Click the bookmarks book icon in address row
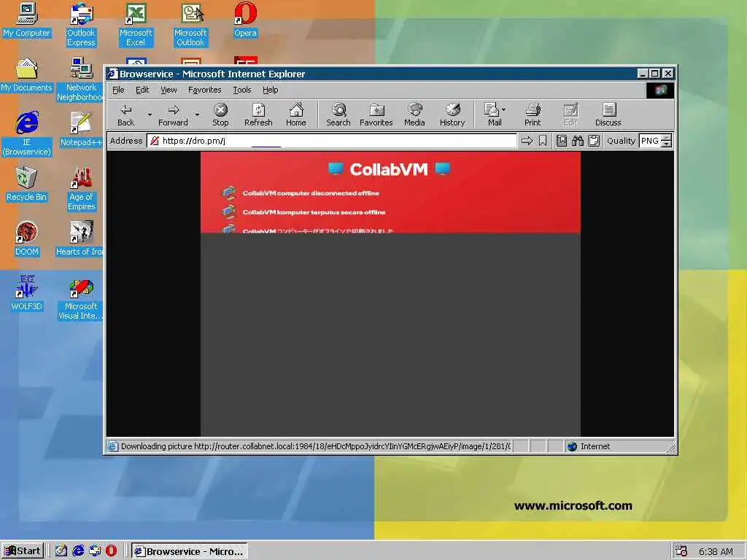The height and width of the screenshot is (560, 747). (562, 141)
